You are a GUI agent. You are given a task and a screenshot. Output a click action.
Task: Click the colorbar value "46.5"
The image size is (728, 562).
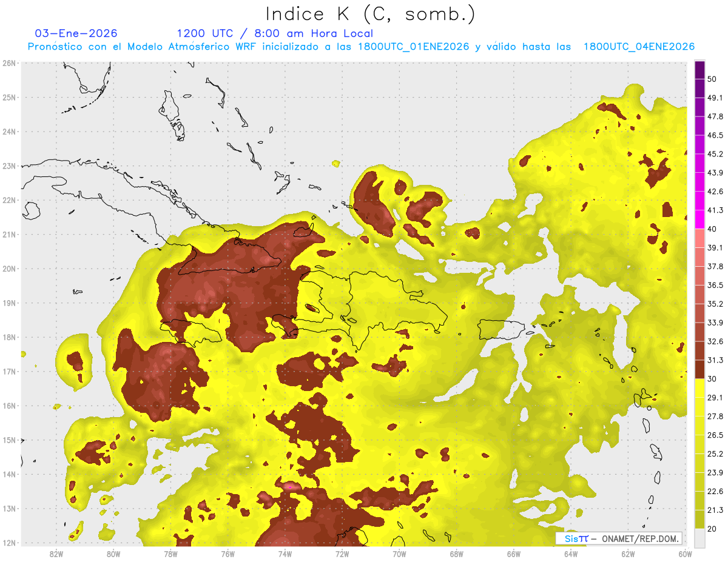tap(715, 135)
